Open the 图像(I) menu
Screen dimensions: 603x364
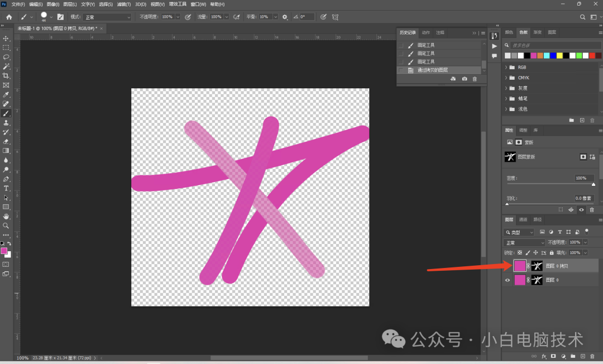coord(52,4)
